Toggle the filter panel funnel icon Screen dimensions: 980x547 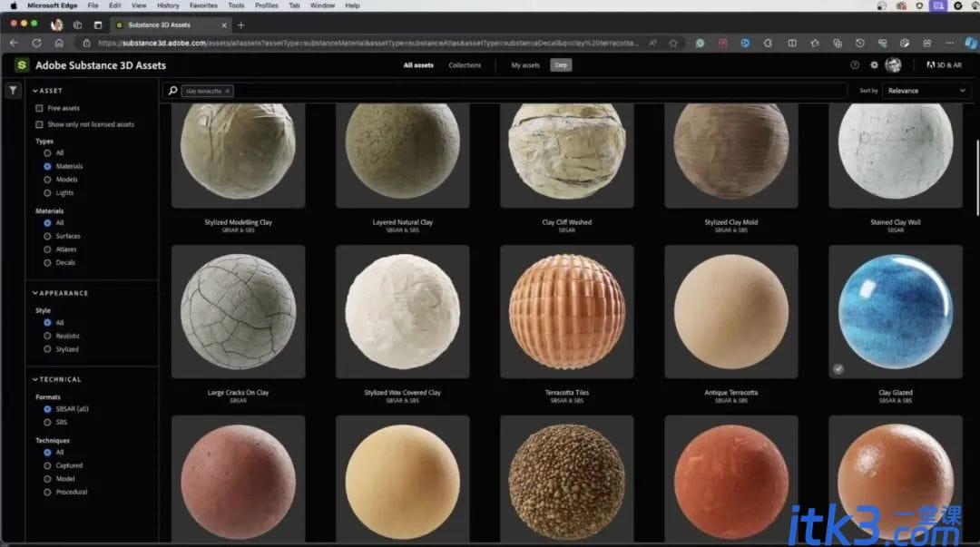click(x=13, y=91)
